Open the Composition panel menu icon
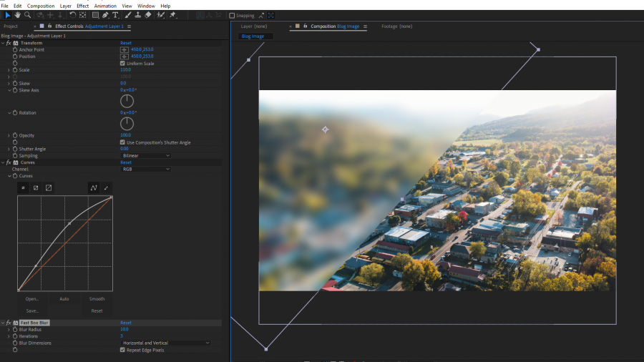The image size is (644, 362). coord(365,26)
